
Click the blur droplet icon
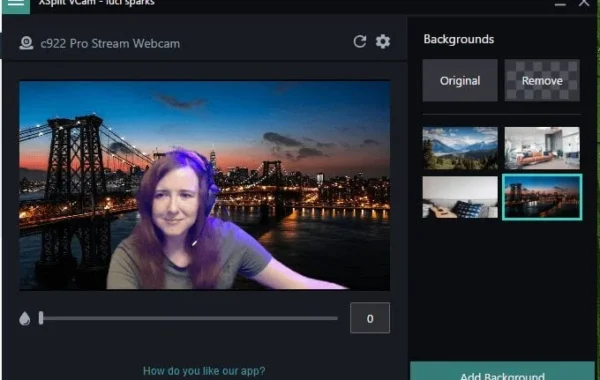[x=25, y=318]
